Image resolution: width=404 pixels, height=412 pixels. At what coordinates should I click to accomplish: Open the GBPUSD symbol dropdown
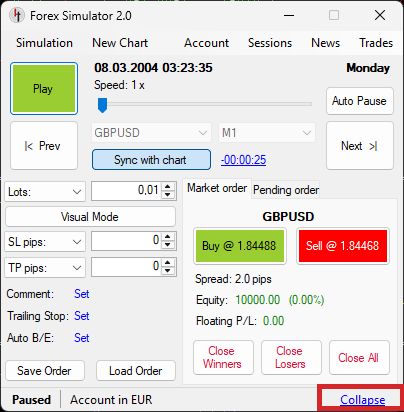tap(151, 133)
